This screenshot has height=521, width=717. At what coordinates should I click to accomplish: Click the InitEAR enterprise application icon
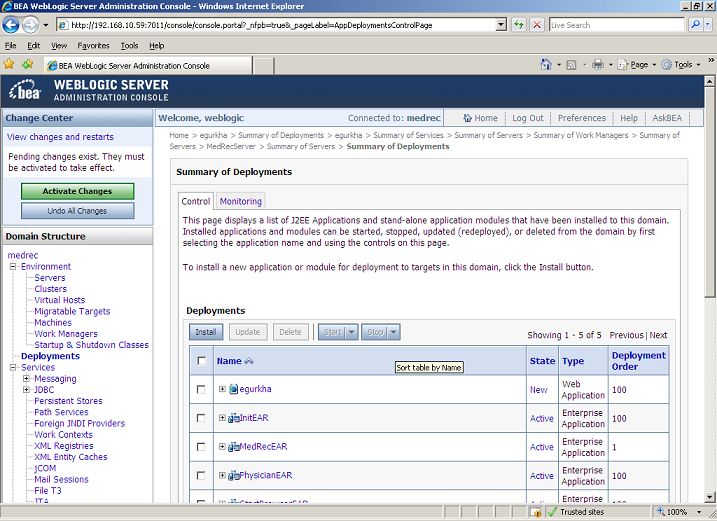tap(234, 418)
